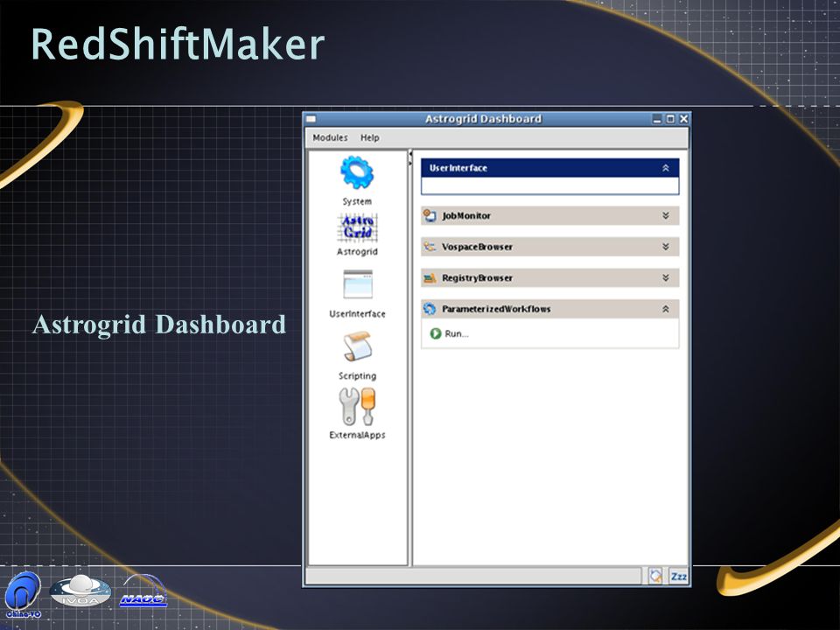The image size is (840, 630).
Task: Click the Astrogrid Dashboard title bar
Action: 483,118
